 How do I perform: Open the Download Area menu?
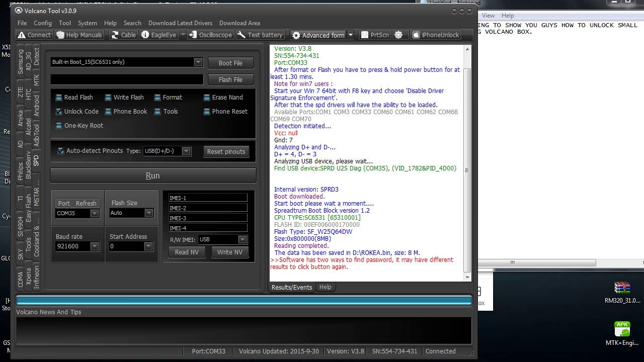239,23
